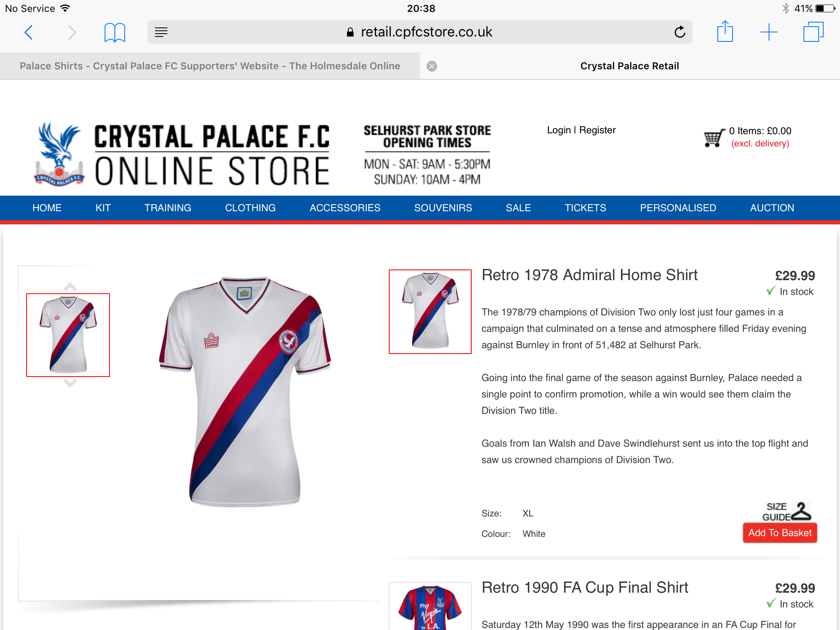Open the Safari bookmarks icon
Screen dimensions: 840x630
coord(115,32)
